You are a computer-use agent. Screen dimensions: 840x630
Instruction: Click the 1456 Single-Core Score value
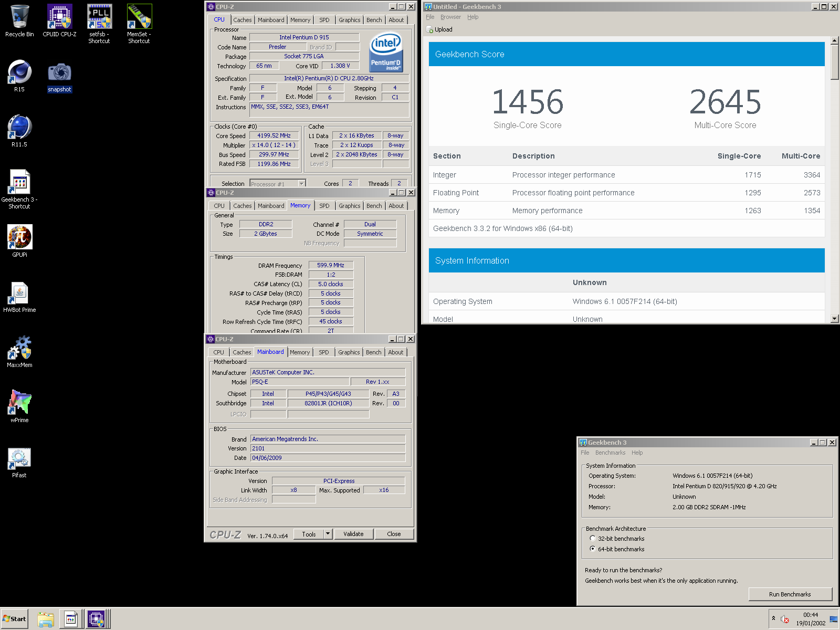click(x=527, y=102)
